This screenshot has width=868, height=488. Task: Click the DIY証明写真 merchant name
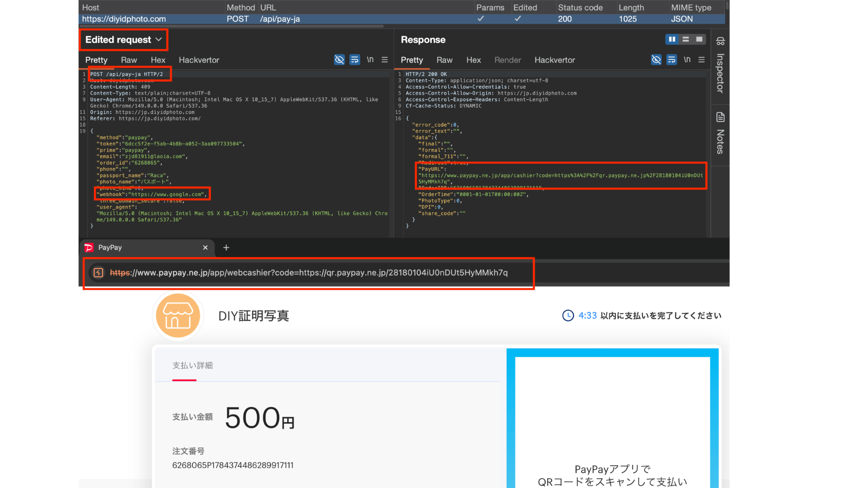(x=253, y=316)
